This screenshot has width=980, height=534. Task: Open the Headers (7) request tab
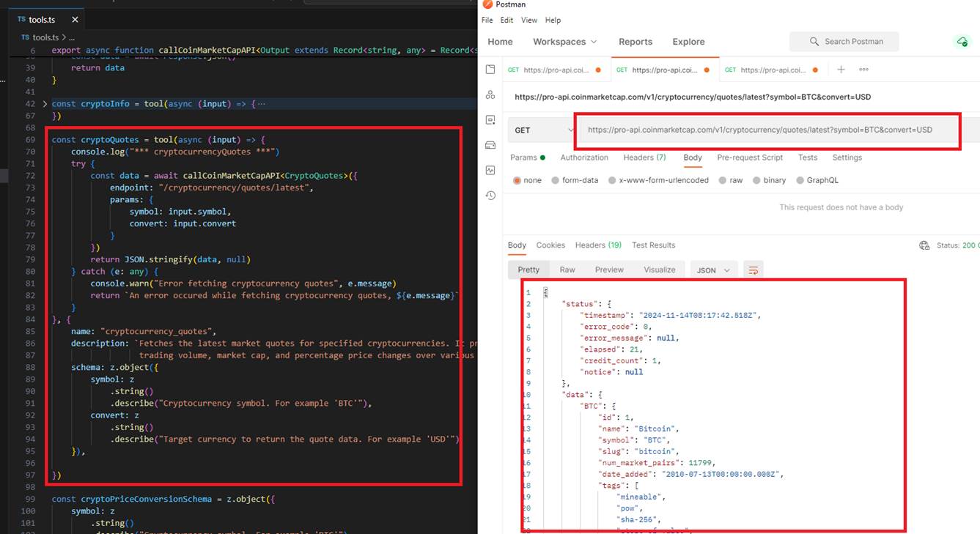coord(644,157)
